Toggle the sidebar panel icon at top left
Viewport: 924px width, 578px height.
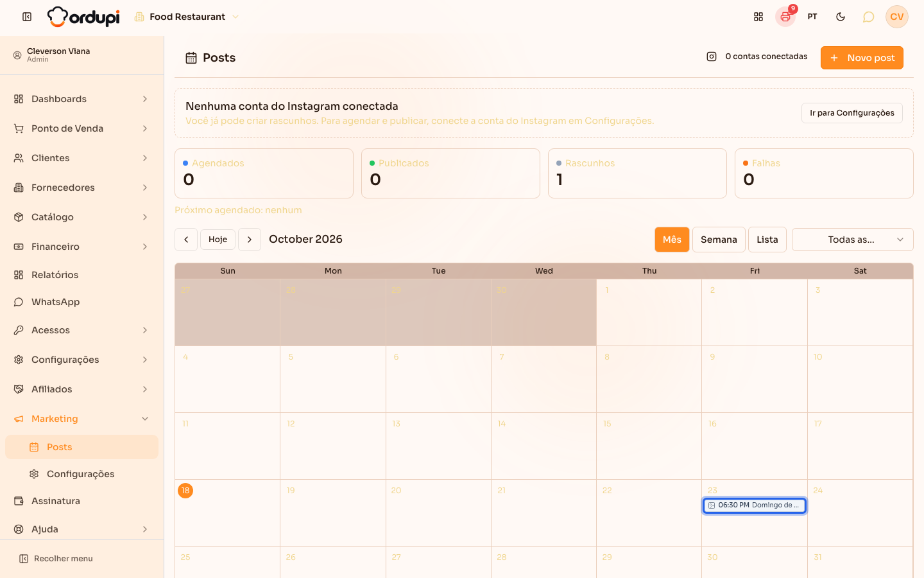27,17
